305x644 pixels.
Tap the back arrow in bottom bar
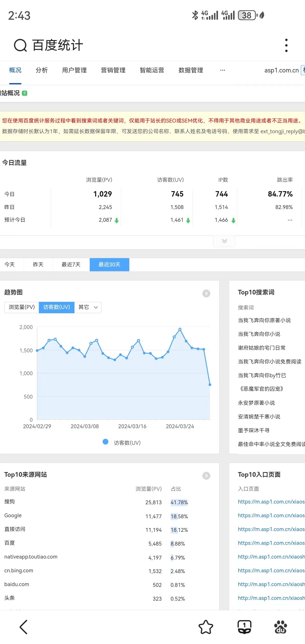pos(24,627)
